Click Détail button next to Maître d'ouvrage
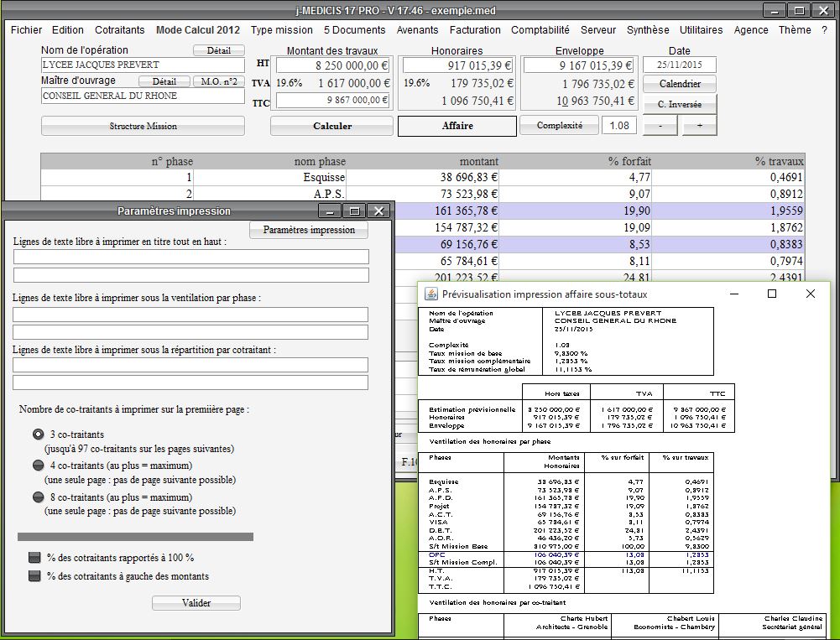The width and height of the screenshot is (840, 640). click(164, 81)
